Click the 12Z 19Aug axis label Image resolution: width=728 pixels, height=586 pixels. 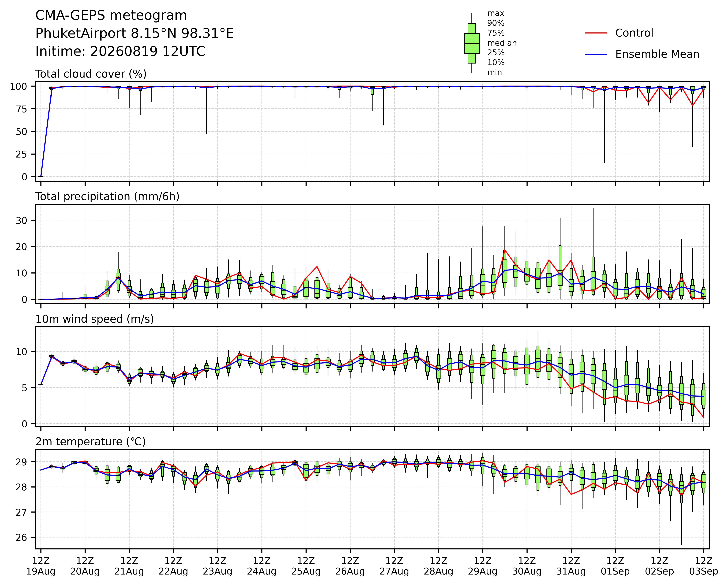tap(41, 566)
